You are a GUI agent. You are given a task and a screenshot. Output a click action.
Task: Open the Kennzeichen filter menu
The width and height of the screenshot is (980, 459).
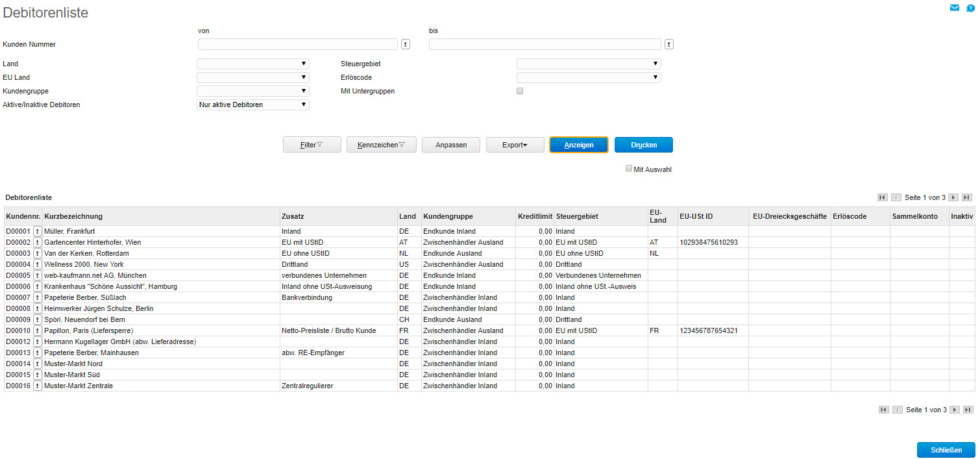[x=381, y=145]
